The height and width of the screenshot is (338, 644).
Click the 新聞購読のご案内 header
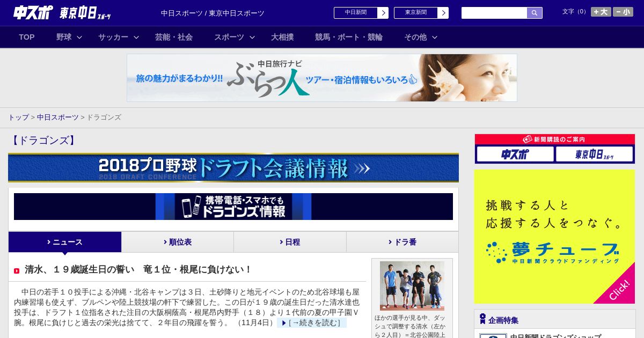[554, 139]
